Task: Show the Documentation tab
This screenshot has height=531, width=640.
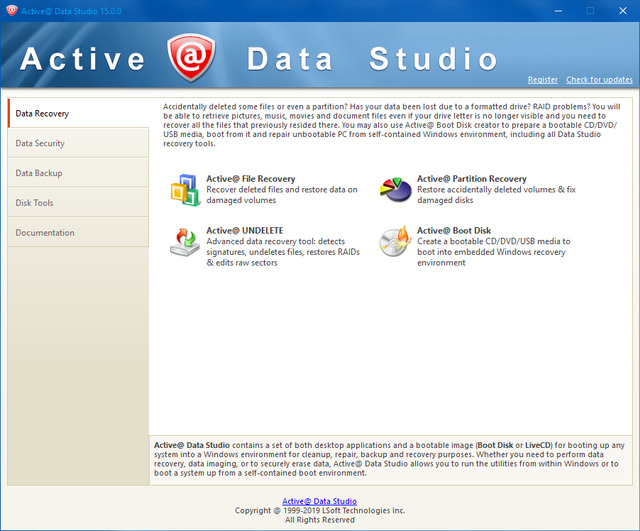Action: click(x=78, y=232)
